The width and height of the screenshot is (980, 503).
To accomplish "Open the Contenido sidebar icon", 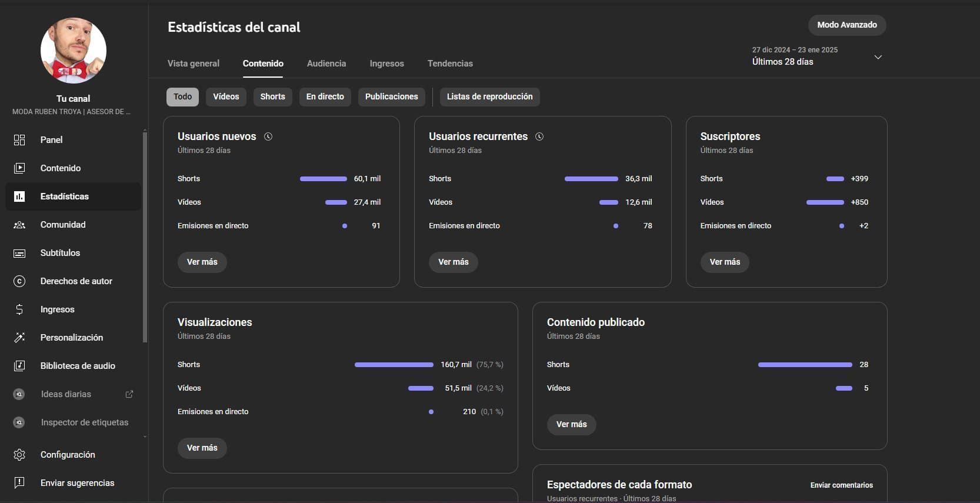I will (x=19, y=168).
